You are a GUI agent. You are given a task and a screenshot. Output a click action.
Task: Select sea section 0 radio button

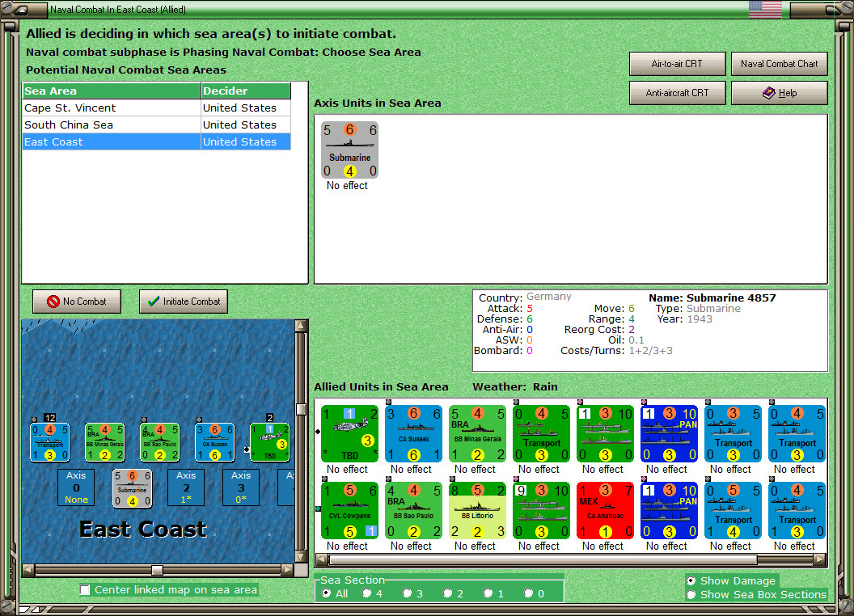(x=528, y=593)
